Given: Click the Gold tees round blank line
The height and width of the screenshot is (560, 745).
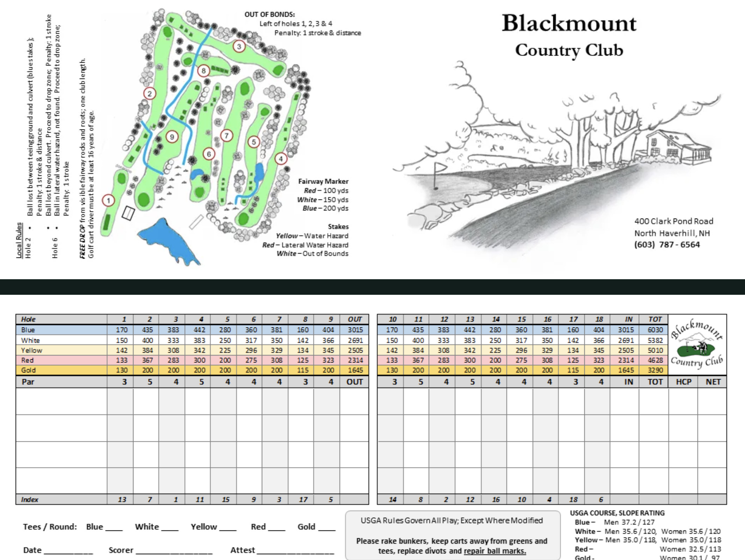Looking at the screenshot, I should (x=327, y=530).
